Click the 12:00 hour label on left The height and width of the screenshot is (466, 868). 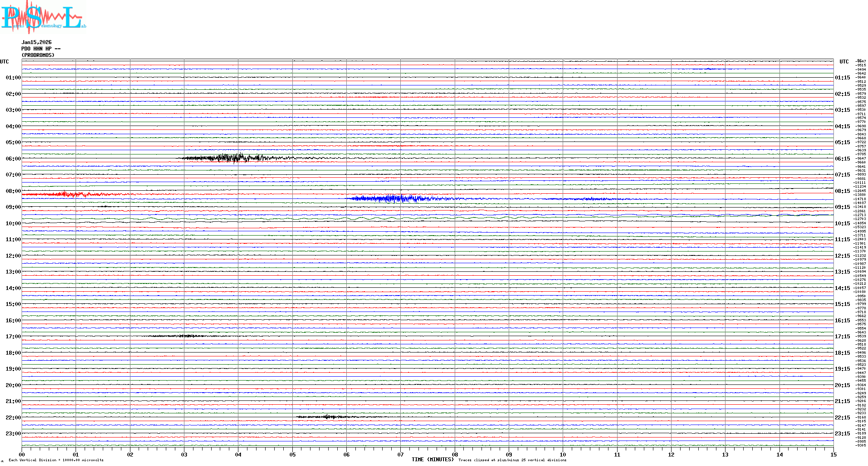(13, 256)
